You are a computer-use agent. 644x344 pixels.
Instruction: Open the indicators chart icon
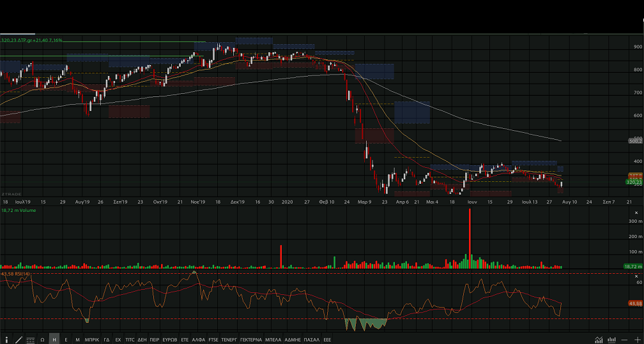point(599,340)
